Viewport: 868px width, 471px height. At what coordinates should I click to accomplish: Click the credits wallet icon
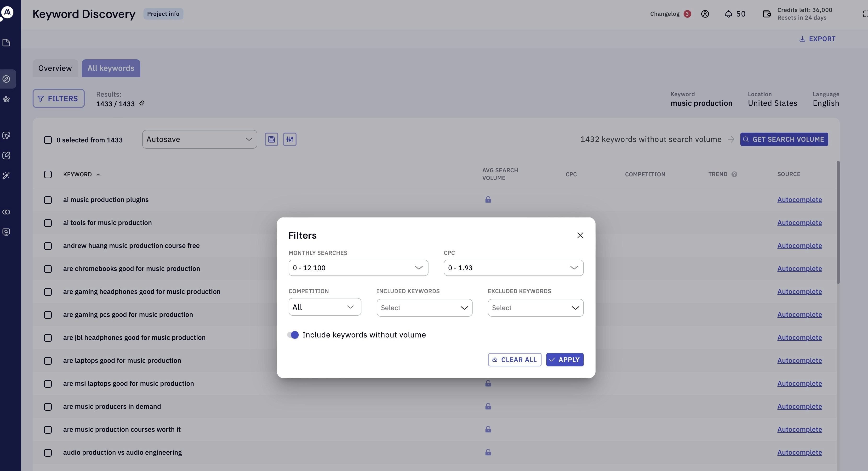[767, 14]
